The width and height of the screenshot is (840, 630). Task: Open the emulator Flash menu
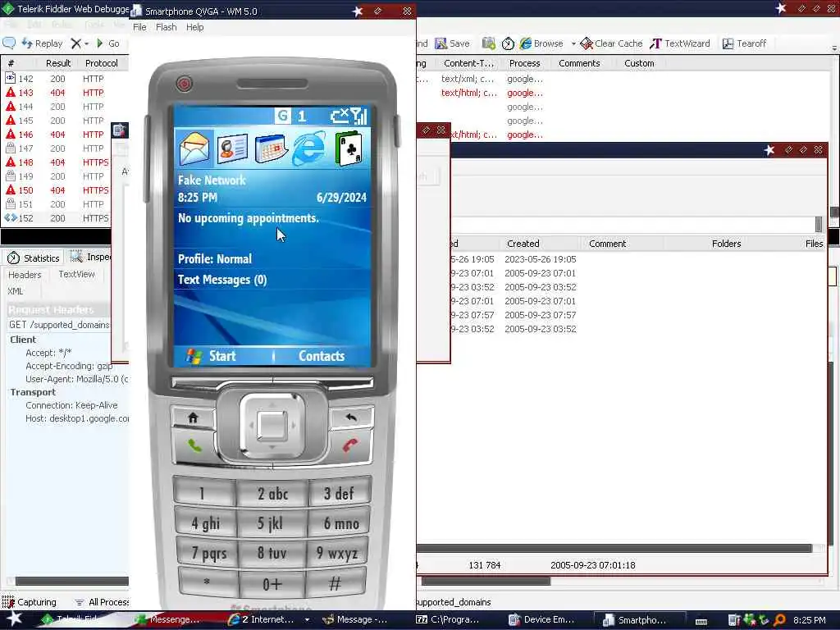tap(166, 27)
